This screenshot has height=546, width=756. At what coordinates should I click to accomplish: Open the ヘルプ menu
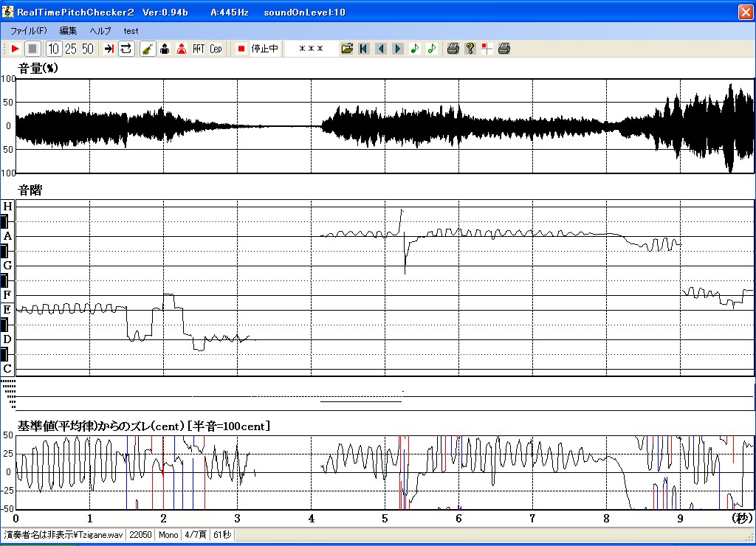pos(100,31)
